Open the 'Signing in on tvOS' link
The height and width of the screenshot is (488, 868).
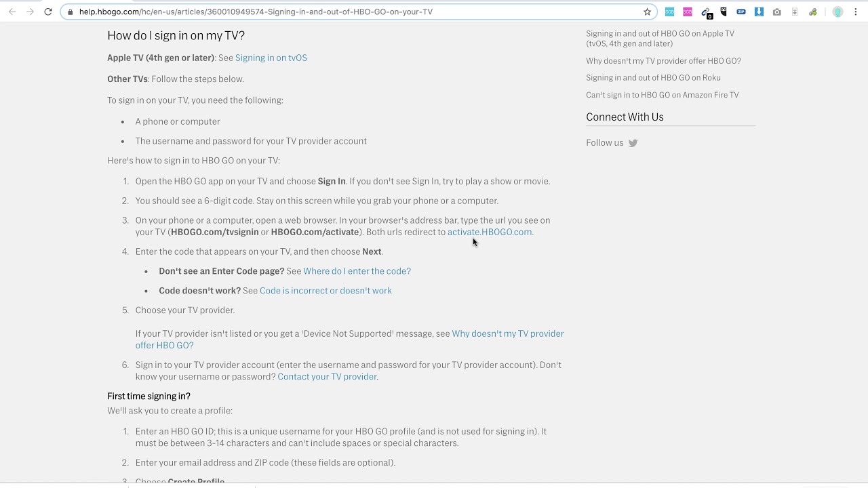click(x=271, y=58)
